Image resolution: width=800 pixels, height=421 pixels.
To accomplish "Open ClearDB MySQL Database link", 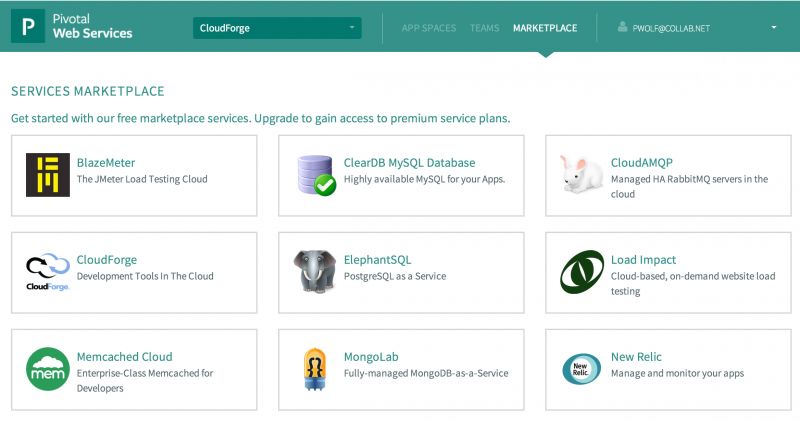I will pyautogui.click(x=409, y=163).
